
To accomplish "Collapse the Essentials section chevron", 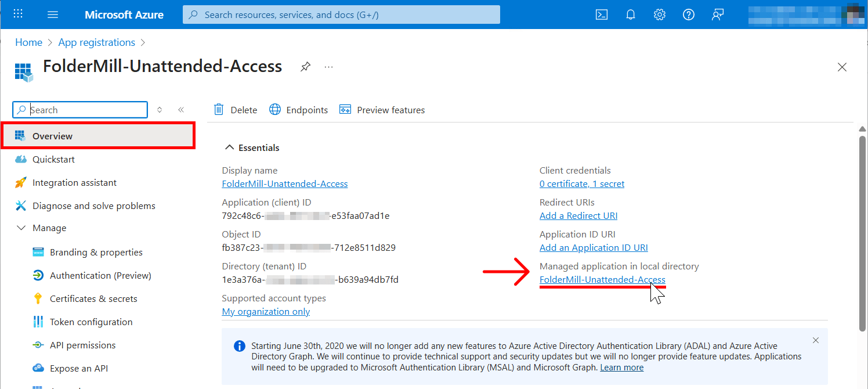I will click(x=229, y=147).
